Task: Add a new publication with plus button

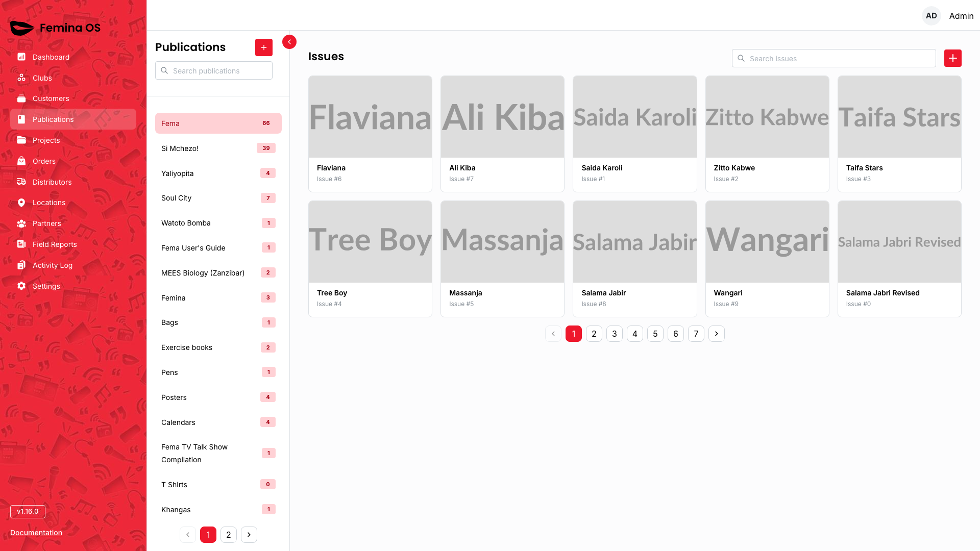Action: point(264,47)
